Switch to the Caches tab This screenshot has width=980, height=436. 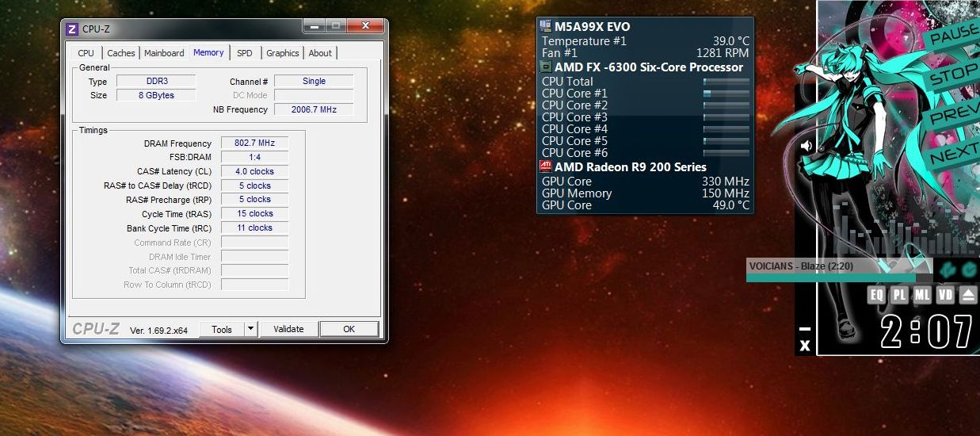point(121,53)
